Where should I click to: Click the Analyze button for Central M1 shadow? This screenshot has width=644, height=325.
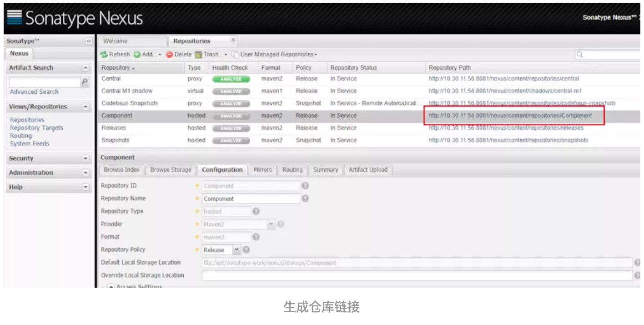(231, 91)
